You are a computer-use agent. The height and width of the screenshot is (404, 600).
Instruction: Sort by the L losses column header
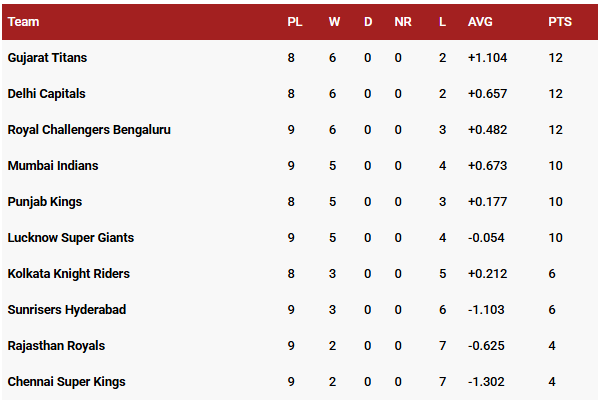point(442,21)
